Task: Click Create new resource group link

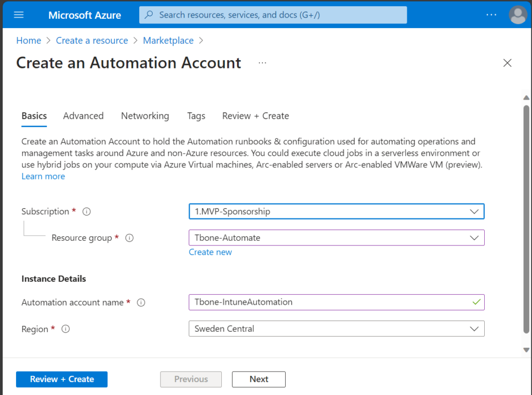Action: pyautogui.click(x=210, y=252)
